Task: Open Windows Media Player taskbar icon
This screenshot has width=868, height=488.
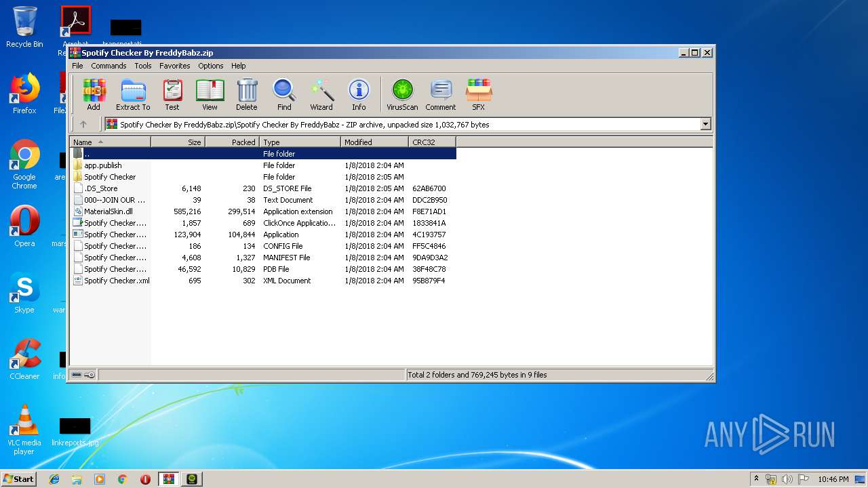Action: pyautogui.click(x=100, y=479)
